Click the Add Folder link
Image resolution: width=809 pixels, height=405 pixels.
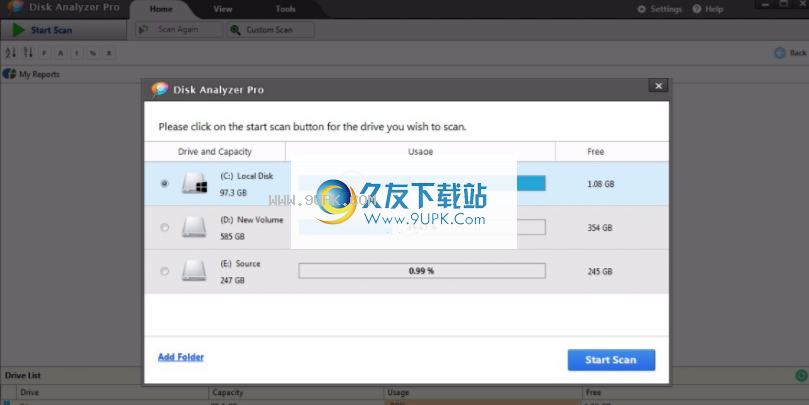pos(181,357)
